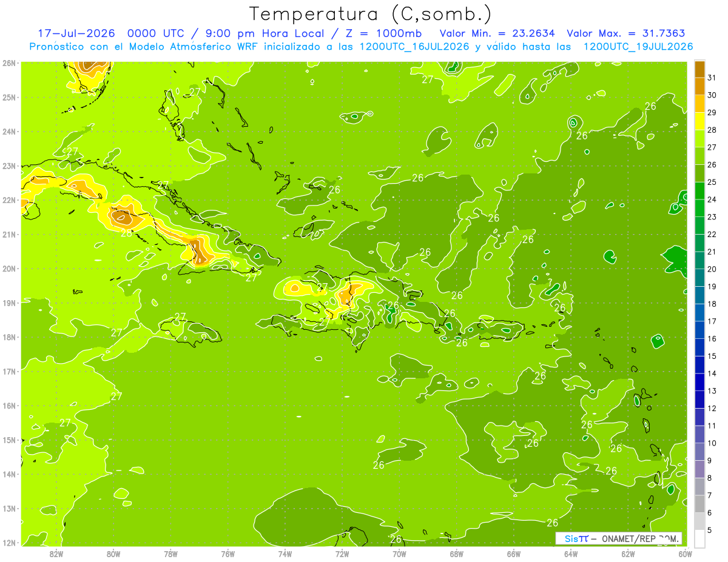Click the '70W' longitude label
This screenshot has height=562, width=728.
click(399, 554)
